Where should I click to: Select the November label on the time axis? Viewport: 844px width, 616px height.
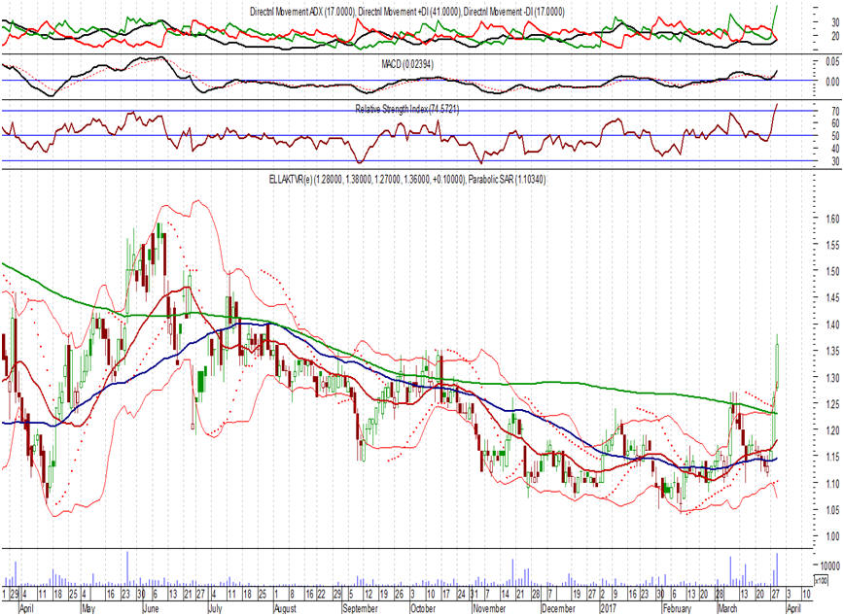(488, 608)
